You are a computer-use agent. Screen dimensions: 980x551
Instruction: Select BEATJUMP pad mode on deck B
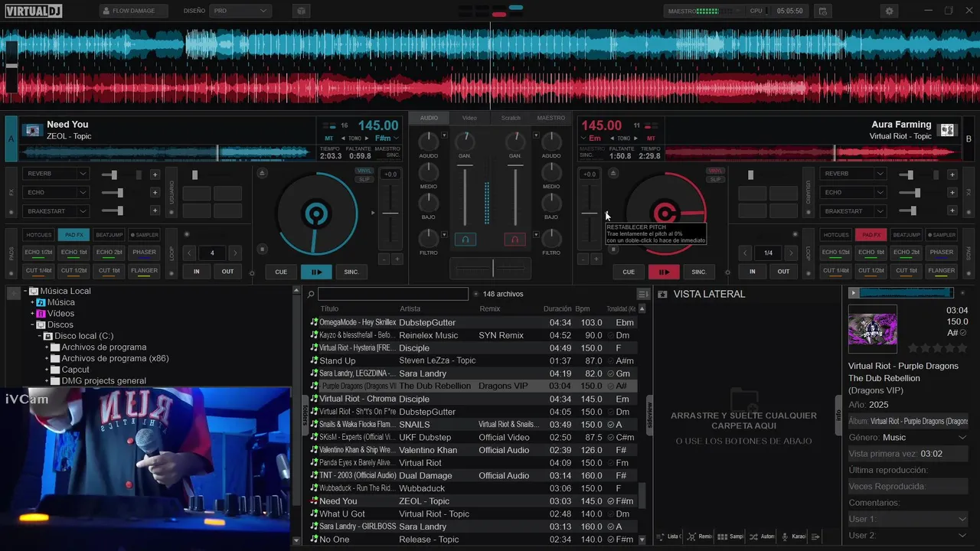(906, 235)
